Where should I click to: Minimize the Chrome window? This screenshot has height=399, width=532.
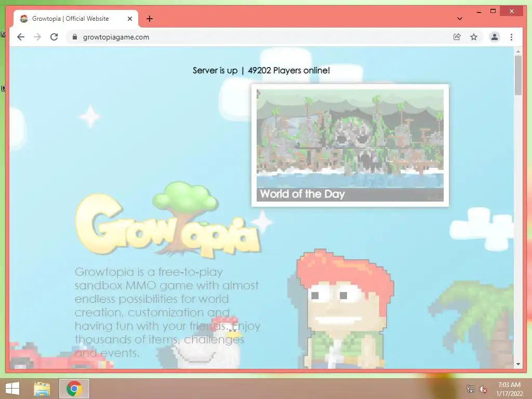[478, 12]
